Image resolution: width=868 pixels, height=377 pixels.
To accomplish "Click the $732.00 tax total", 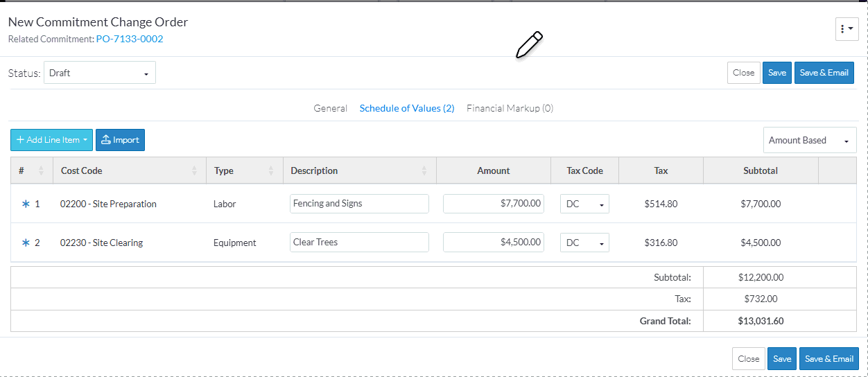I will pyautogui.click(x=761, y=299).
